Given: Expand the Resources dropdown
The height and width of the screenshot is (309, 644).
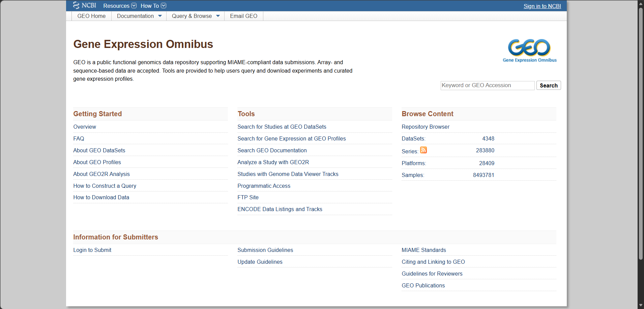Looking at the screenshot, I should (x=120, y=6).
